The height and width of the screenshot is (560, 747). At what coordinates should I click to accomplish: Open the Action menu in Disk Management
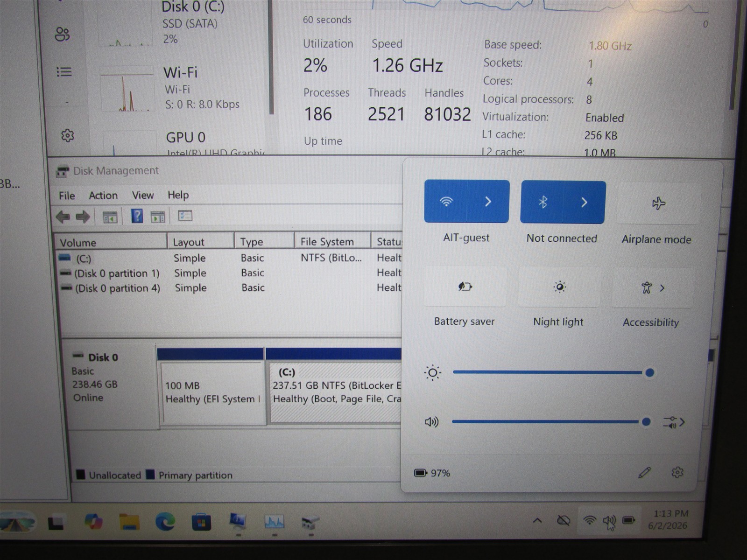tap(103, 196)
